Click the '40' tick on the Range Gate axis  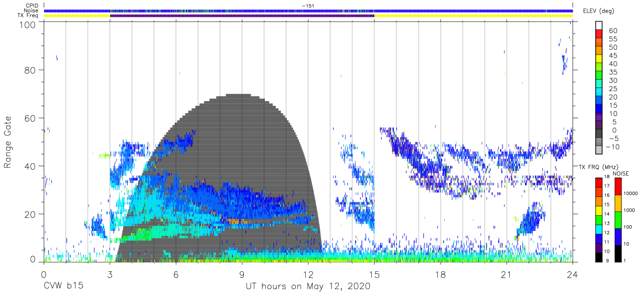click(x=30, y=166)
